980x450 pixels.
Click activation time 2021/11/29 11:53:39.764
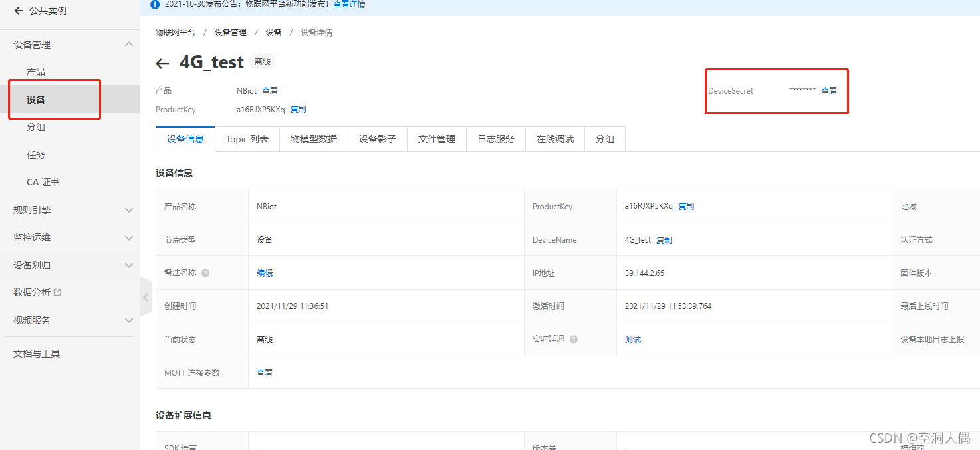pos(668,306)
